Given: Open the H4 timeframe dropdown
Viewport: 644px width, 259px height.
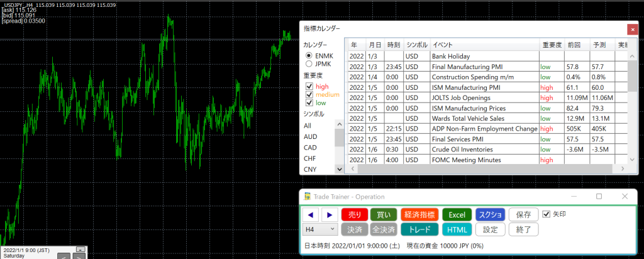Looking at the screenshot, I should [x=320, y=229].
